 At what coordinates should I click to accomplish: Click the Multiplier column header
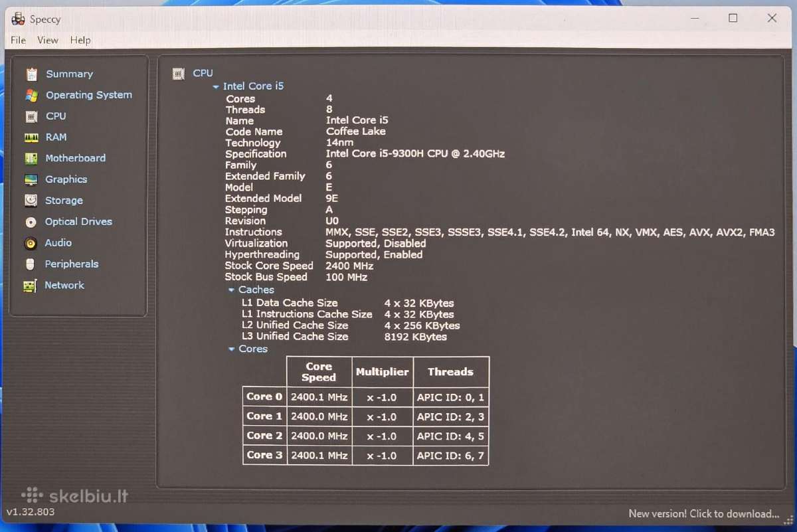pyautogui.click(x=382, y=372)
